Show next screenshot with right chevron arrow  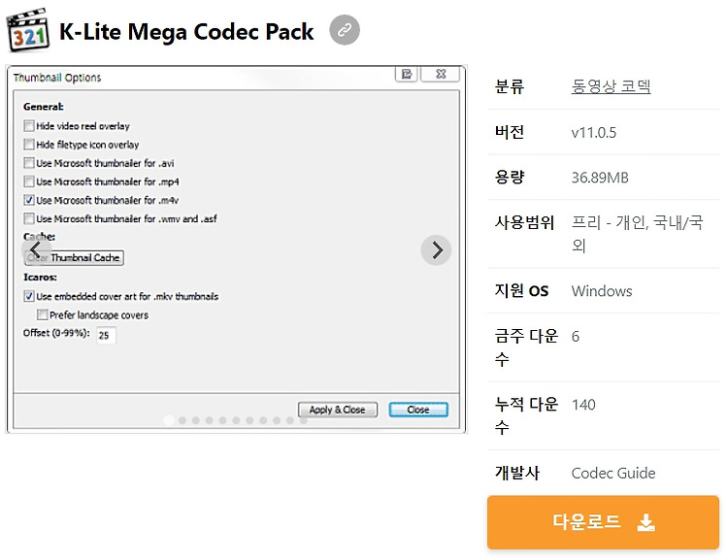point(436,250)
